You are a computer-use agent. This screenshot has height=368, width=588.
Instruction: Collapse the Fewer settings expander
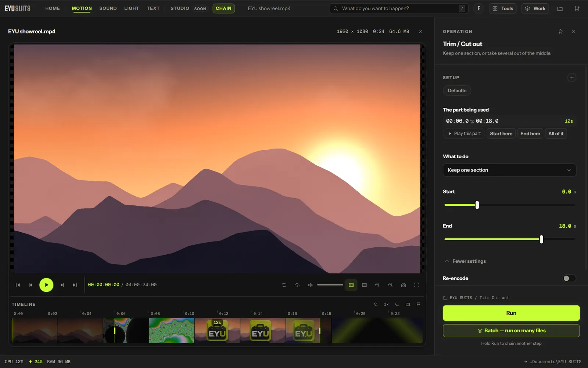click(x=465, y=261)
